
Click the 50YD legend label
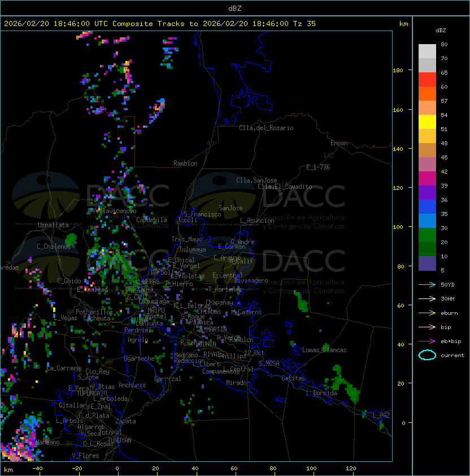pos(447,285)
